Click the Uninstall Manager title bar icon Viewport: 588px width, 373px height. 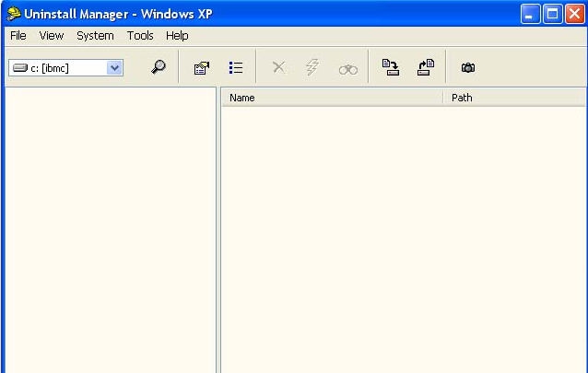[x=14, y=14]
